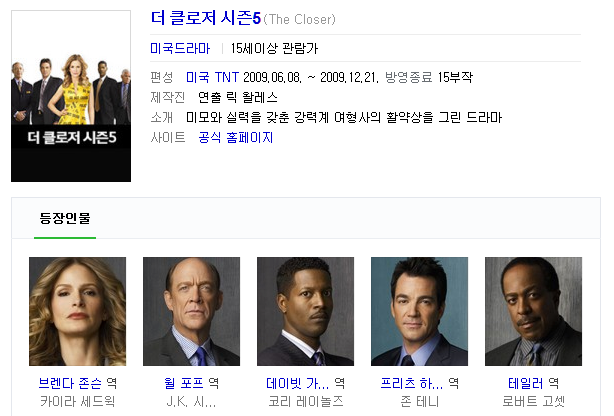Open the 로버트 고셋 photo thumbnail
Viewport: 614px width, 416px height.
[533, 311]
